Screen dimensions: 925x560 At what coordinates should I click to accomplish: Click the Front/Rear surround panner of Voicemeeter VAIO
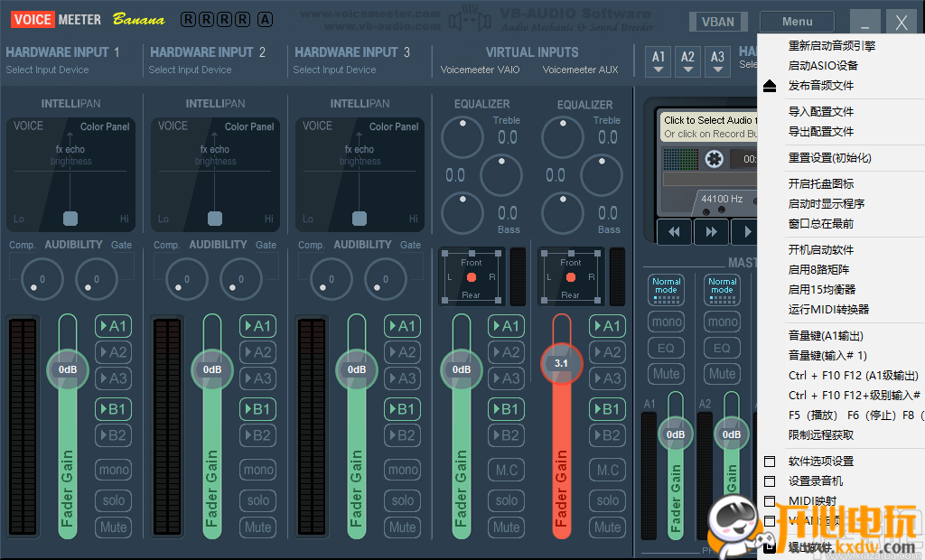[471, 275]
